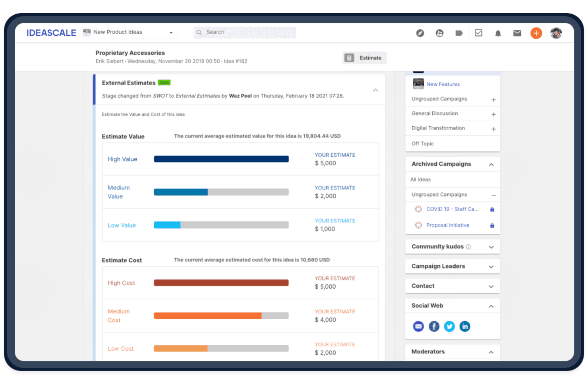The height and width of the screenshot is (392, 588).
Task: Open the tasks checklist icon
Action: click(478, 33)
